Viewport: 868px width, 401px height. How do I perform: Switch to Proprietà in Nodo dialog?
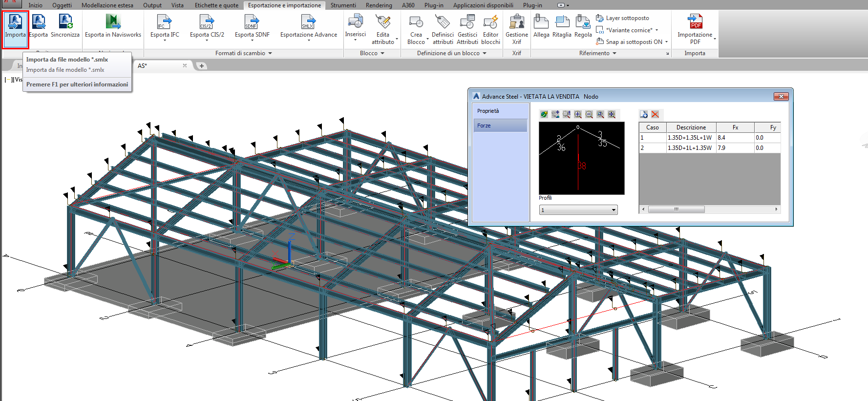[x=500, y=111]
